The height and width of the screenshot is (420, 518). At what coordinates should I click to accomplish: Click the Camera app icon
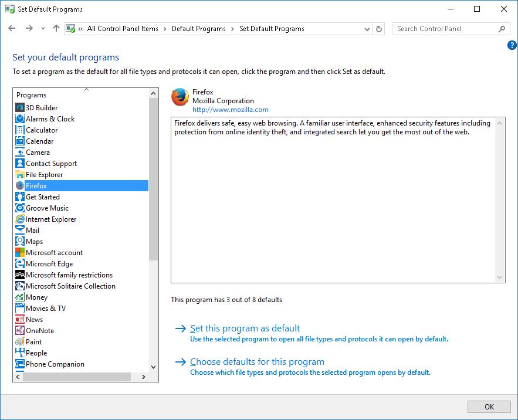20,153
